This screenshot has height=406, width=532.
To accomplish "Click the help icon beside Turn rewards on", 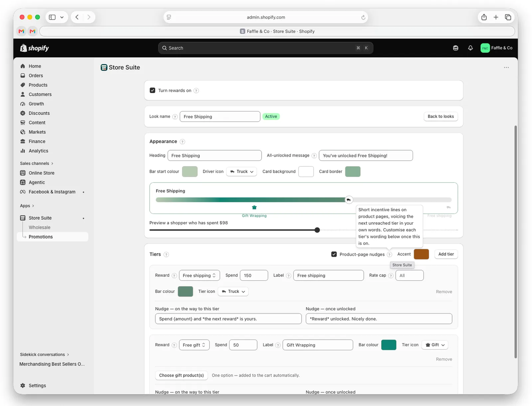I will tap(196, 91).
